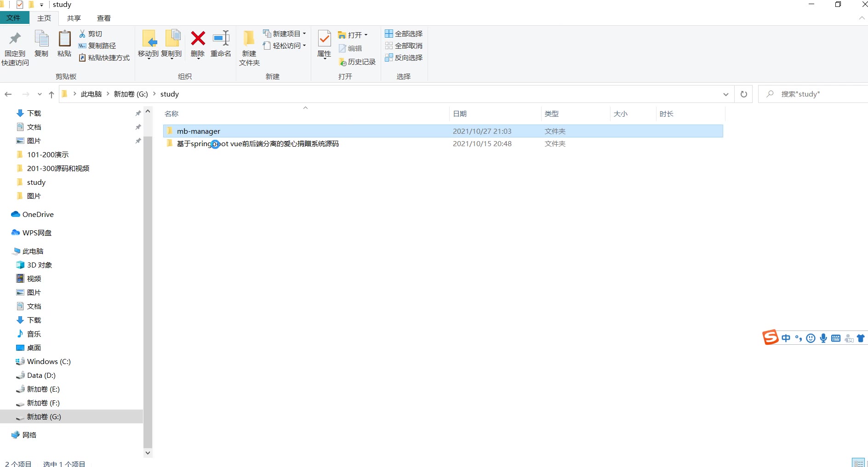Switch to the 共享 ribbon tab
The image size is (868, 467).
tap(74, 18)
